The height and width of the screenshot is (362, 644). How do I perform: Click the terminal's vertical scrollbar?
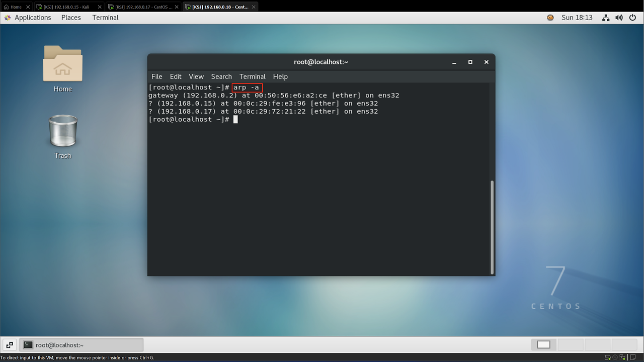[x=492, y=226]
